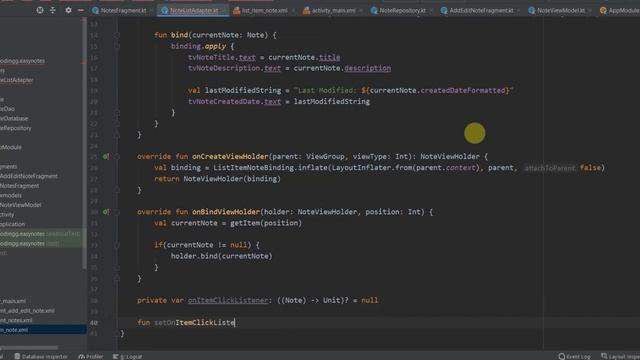Select NoteViewModel in the project tree

point(21,205)
